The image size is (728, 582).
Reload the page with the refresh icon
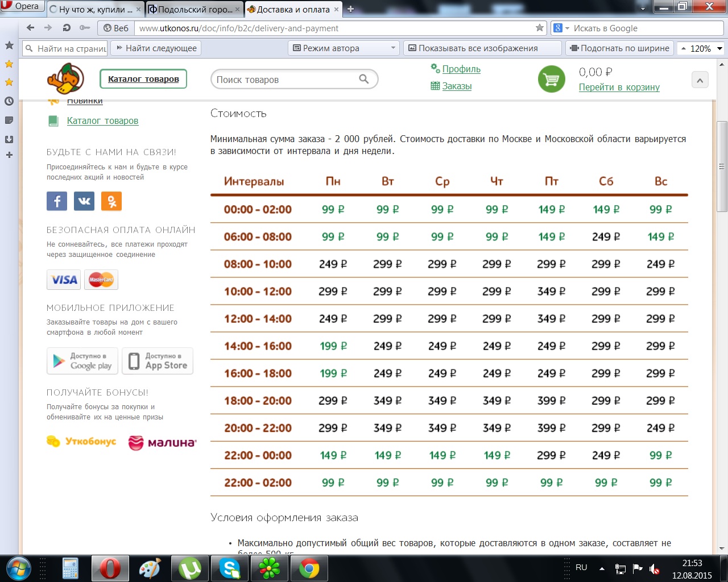click(67, 28)
